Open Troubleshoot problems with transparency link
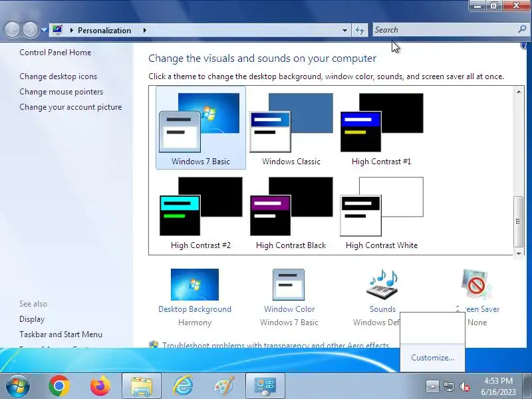Image resolution: width=532 pixels, height=399 pixels. (275, 345)
